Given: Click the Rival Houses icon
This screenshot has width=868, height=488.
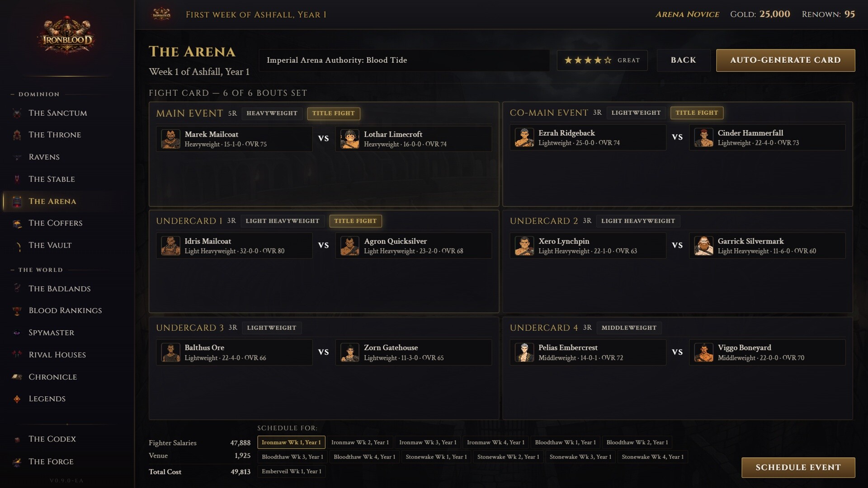Looking at the screenshot, I should (17, 355).
